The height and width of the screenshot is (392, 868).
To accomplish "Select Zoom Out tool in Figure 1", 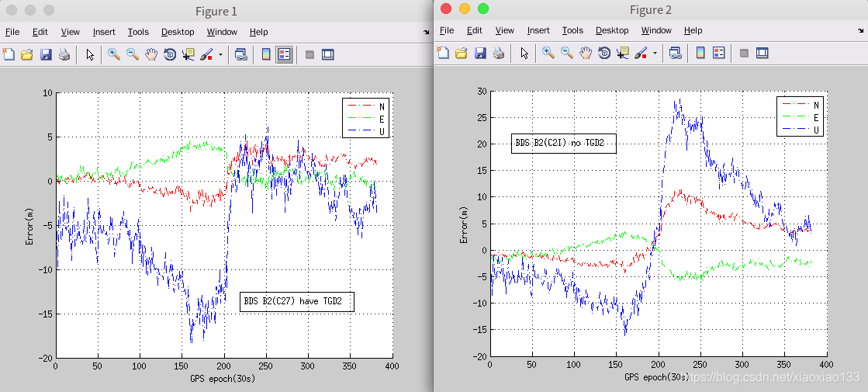I will [x=133, y=54].
